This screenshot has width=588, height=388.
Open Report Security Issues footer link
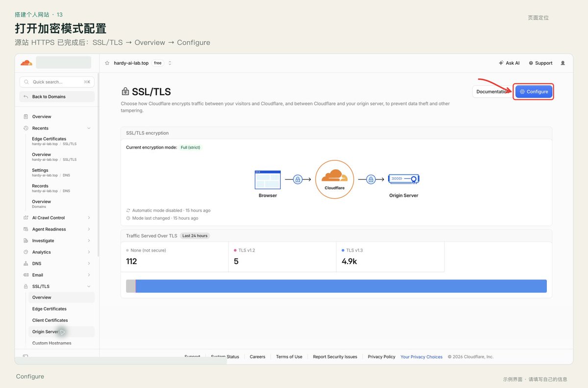335,357
